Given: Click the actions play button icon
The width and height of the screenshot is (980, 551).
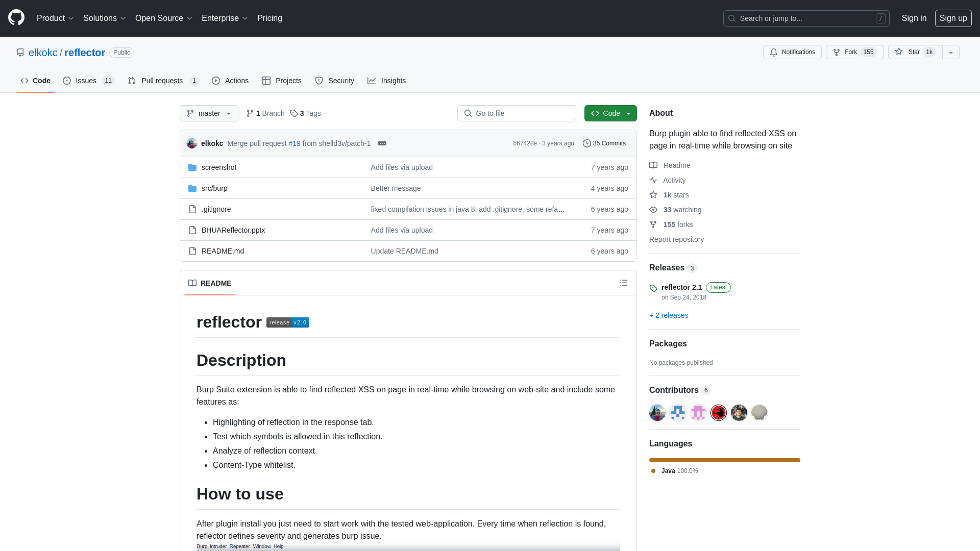Looking at the screenshot, I should pyautogui.click(x=216, y=81).
